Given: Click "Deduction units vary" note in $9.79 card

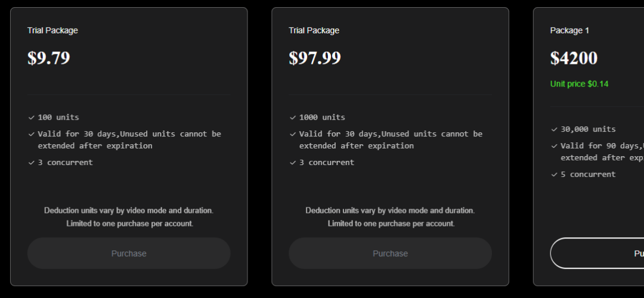Looking at the screenshot, I should tap(129, 210).
